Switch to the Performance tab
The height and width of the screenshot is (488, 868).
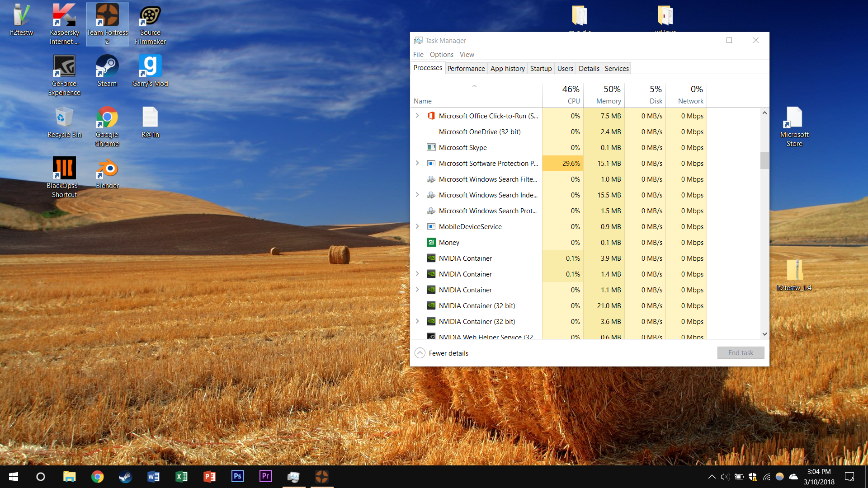click(466, 68)
